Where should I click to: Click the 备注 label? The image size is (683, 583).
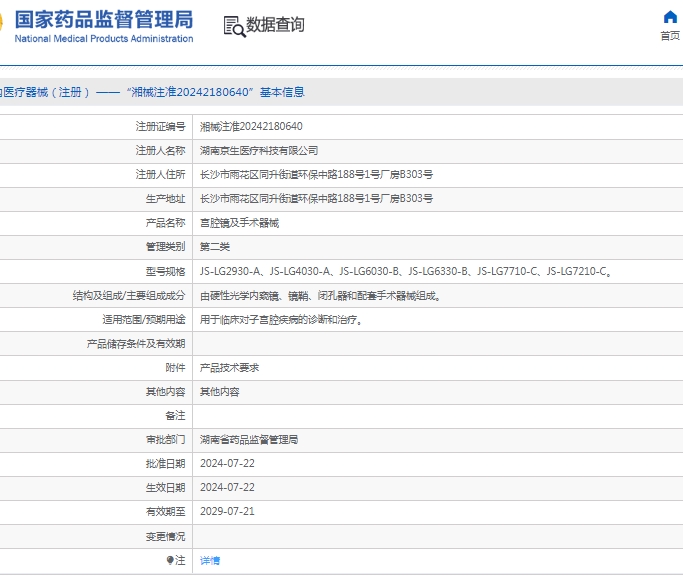[x=176, y=416]
